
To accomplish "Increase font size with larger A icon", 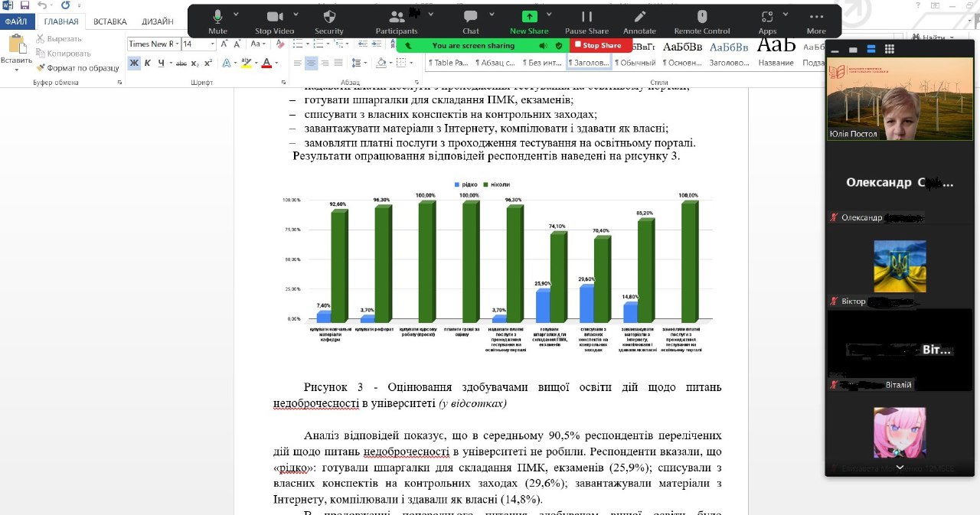I will click(x=224, y=44).
